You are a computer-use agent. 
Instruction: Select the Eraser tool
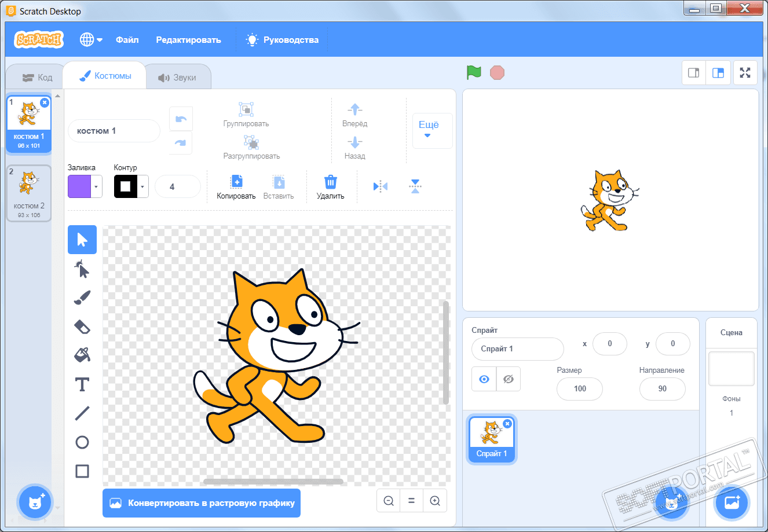click(82, 326)
